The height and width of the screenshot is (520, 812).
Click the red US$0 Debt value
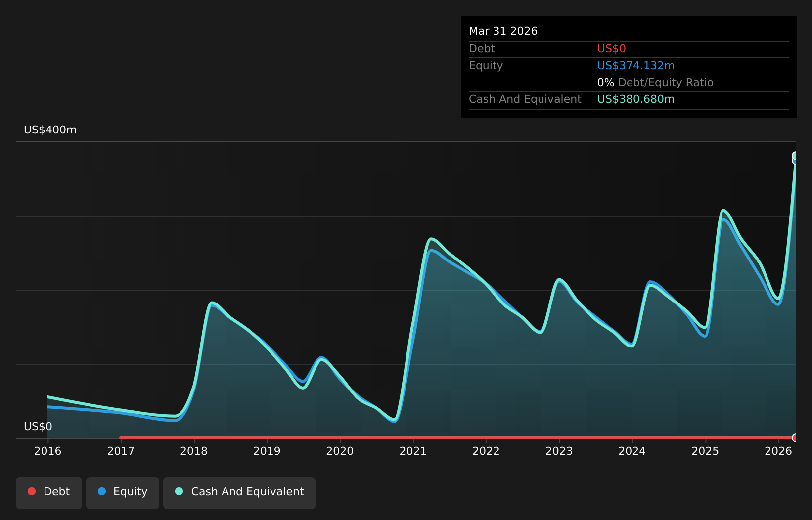(612, 49)
